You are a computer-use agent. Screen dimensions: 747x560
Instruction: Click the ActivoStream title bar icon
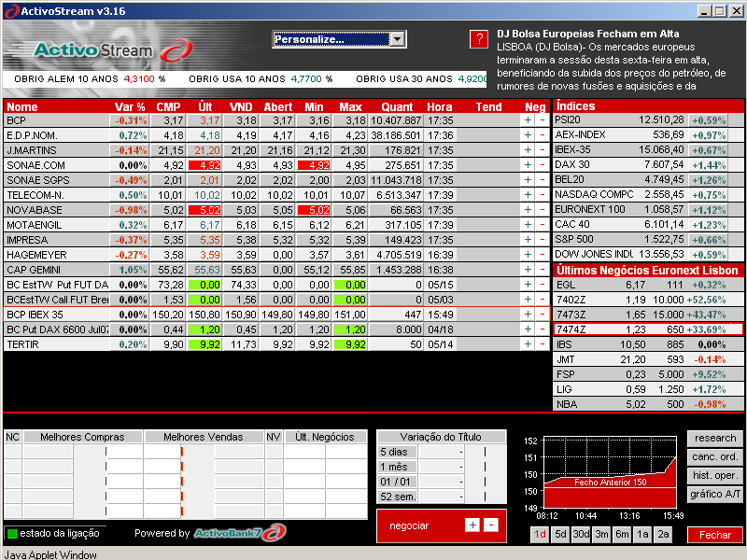(11, 11)
